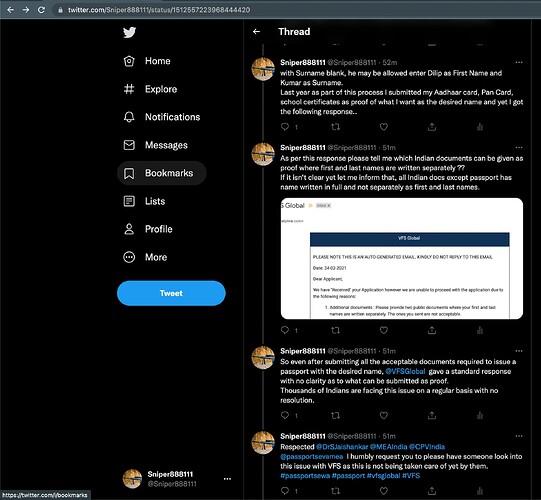Click the twitter.com URL in the address bar
The width and height of the screenshot is (541, 500).
159,10
